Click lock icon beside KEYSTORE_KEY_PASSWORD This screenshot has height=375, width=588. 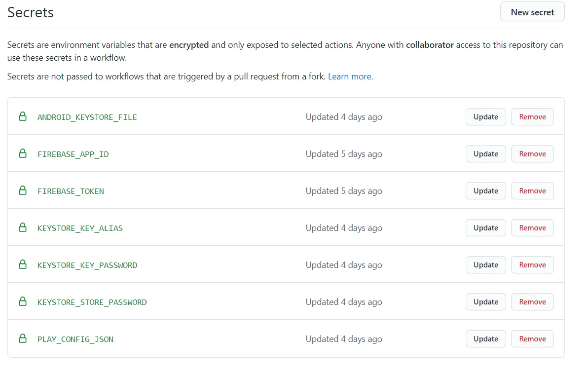click(22, 264)
